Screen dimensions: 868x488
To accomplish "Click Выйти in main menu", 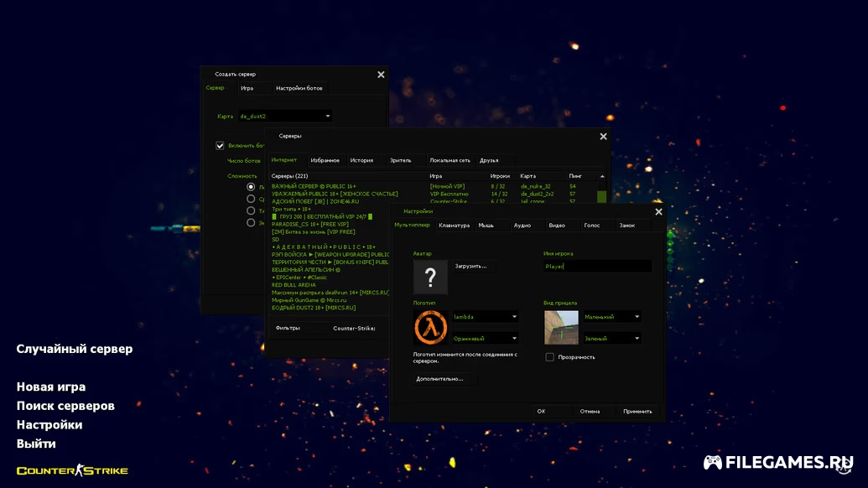I will click(x=36, y=444).
